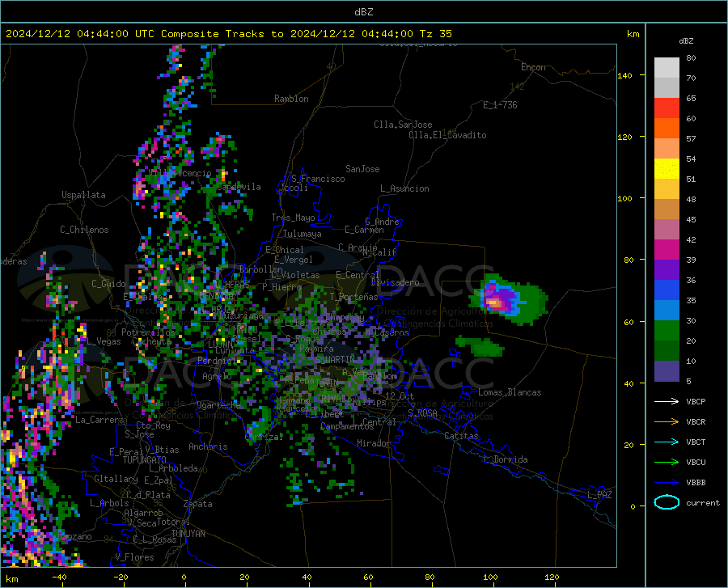Pick the gray 65-70 dBZ swatch
728x588 pixels.
pos(667,88)
